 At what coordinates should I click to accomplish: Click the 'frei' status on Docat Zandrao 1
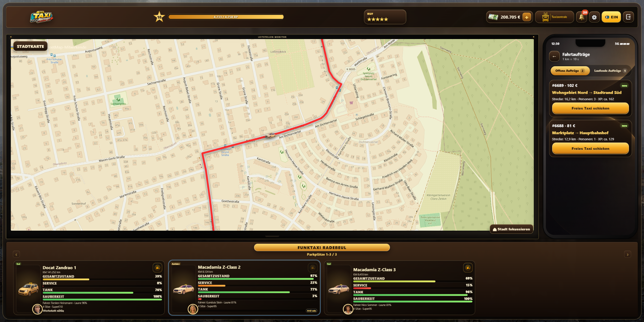(18, 264)
